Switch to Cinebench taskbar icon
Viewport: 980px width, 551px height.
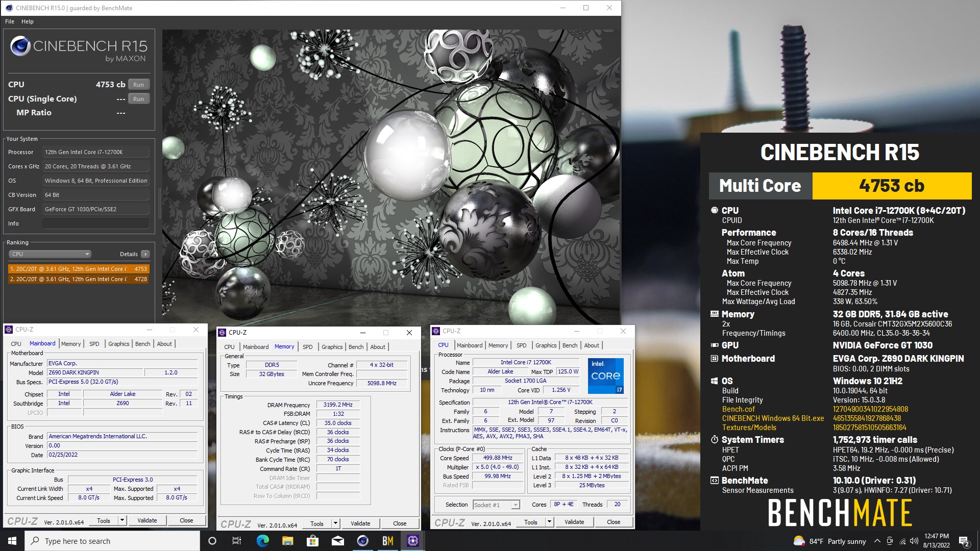click(363, 541)
